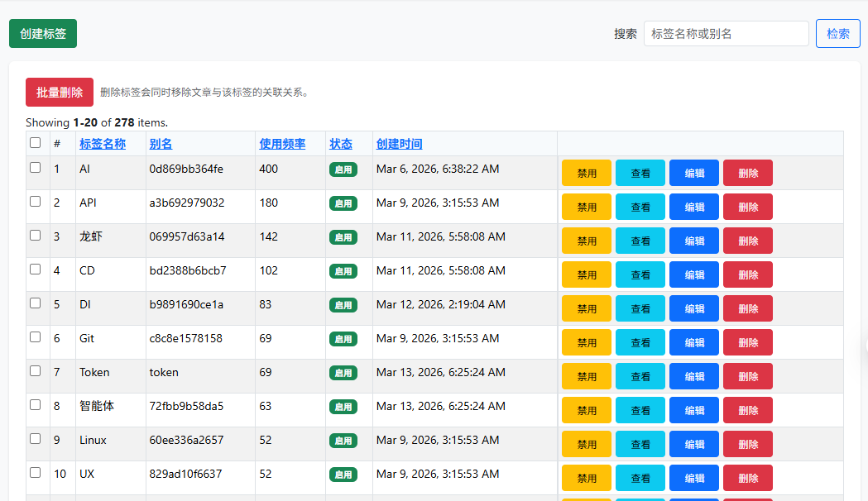Disable the API tag with 禁用
This screenshot has width=868, height=501.
click(x=587, y=207)
